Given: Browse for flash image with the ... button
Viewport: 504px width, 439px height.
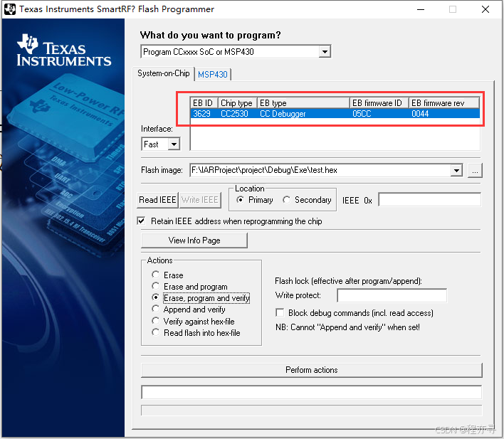Looking at the screenshot, I should click(x=475, y=171).
